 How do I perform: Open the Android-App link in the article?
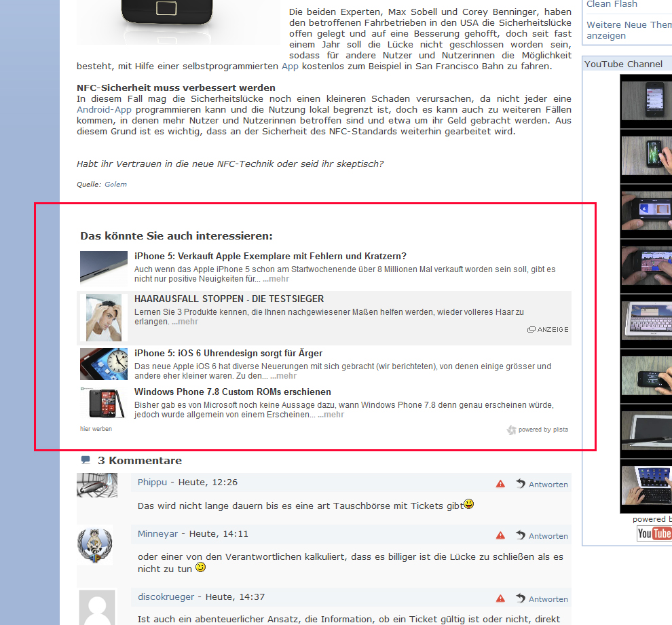(104, 110)
